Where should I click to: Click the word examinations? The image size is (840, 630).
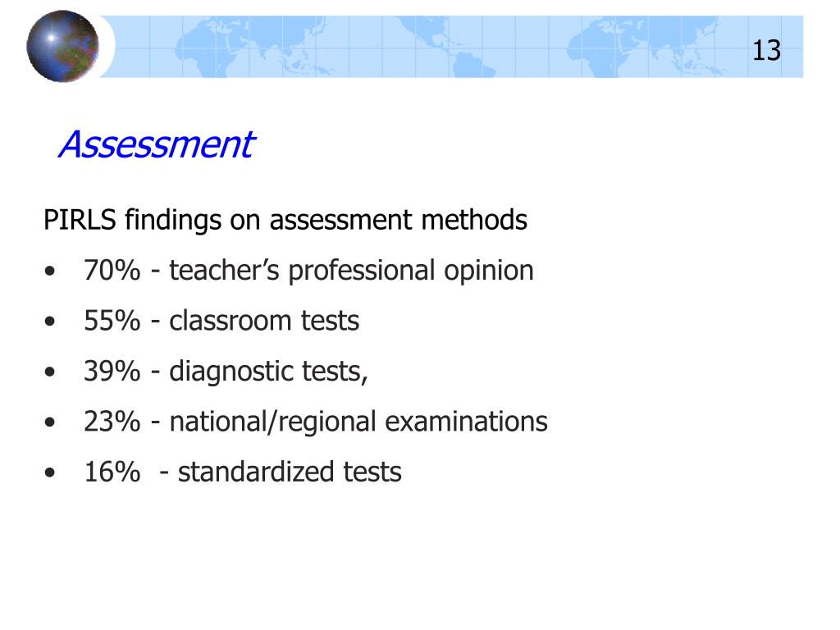coord(466,422)
